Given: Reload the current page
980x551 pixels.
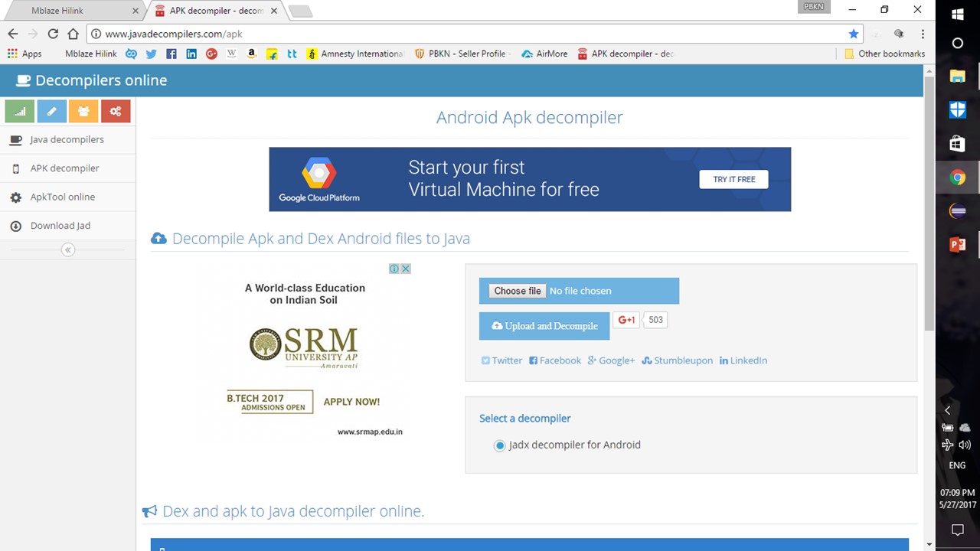Looking at the screenshot, I should [x=53, y=34].
